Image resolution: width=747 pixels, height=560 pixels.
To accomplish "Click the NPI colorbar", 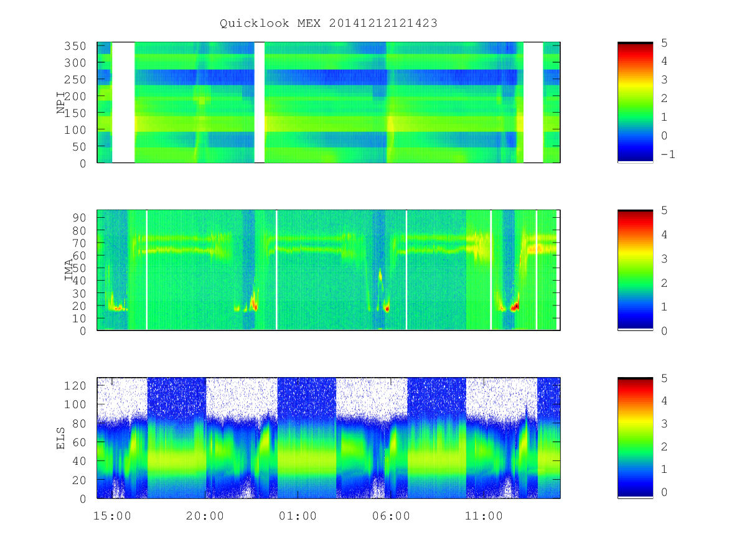I will click(635, 102).
